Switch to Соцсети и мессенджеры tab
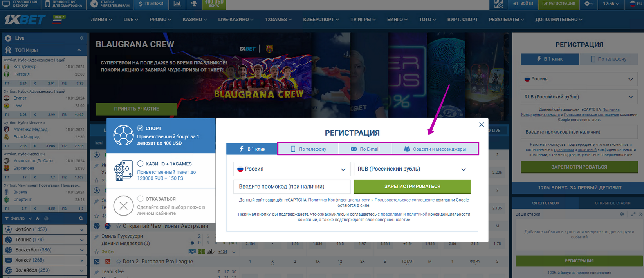The image size is (644, 278). (435, 149)
